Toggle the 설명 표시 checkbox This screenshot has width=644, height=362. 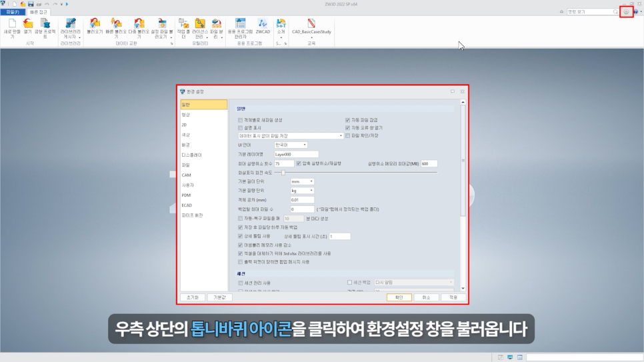pos(240,128)
